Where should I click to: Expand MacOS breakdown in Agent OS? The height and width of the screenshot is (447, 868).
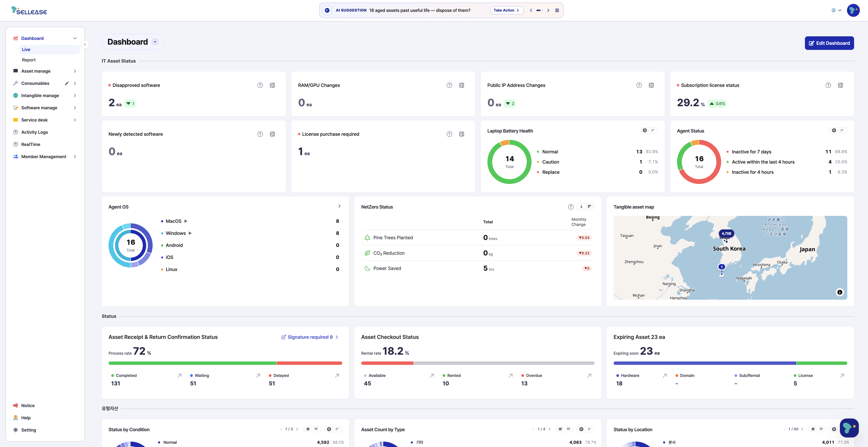pyautogui.click(x=186, y=221)
